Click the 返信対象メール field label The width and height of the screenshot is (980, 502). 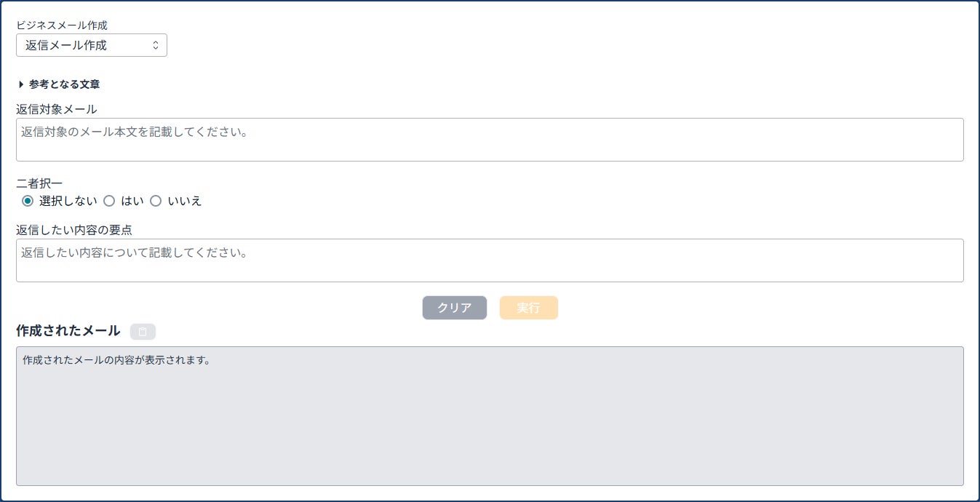click(x=57, y=109)
